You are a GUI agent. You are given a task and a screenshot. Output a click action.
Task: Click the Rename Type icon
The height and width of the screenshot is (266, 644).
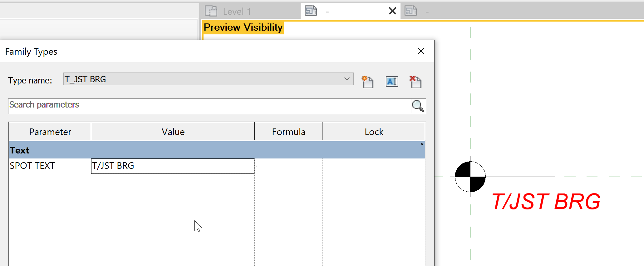pos(392,81)
